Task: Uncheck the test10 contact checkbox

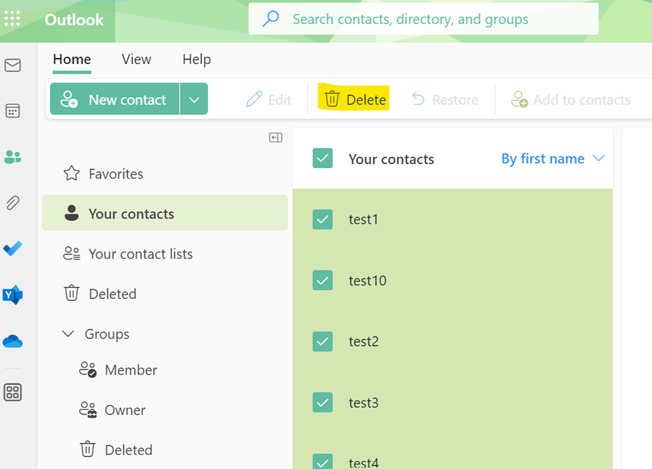Action: (x=323, y=280)
